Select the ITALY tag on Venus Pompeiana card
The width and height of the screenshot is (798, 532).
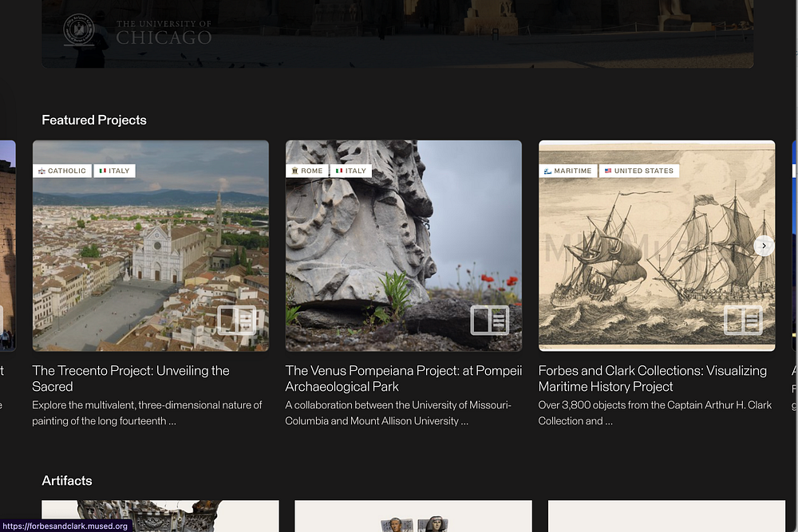pyautogui.click(x=351, y=171)
